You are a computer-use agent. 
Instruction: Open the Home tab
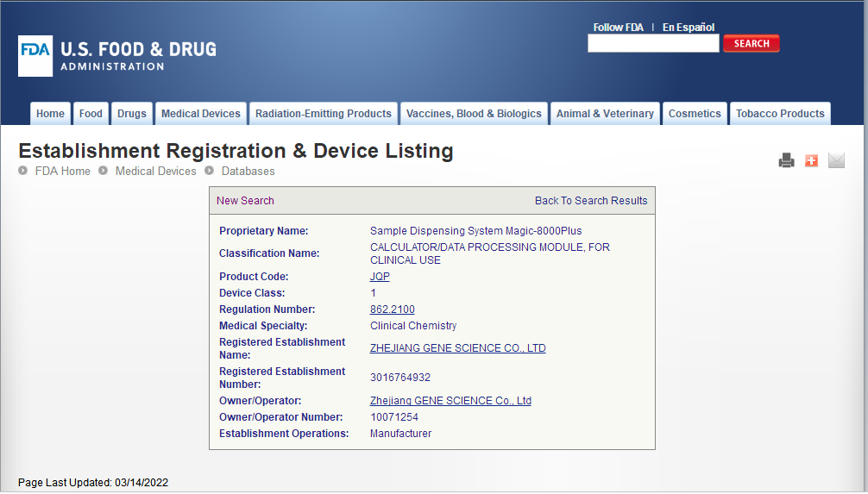[x=50, y=114]
